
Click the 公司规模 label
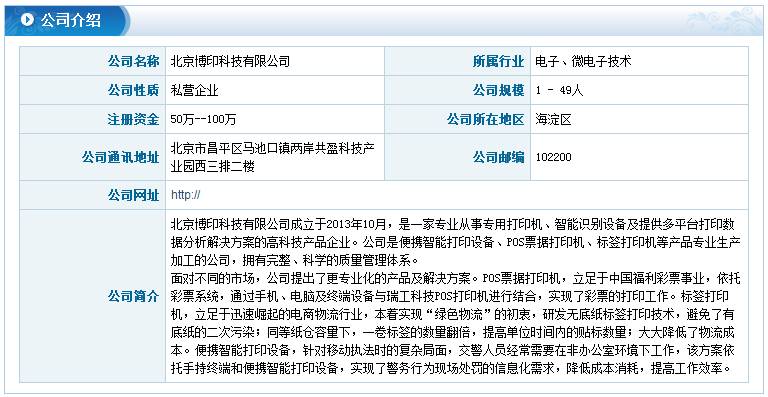click(x=498, y=91)
